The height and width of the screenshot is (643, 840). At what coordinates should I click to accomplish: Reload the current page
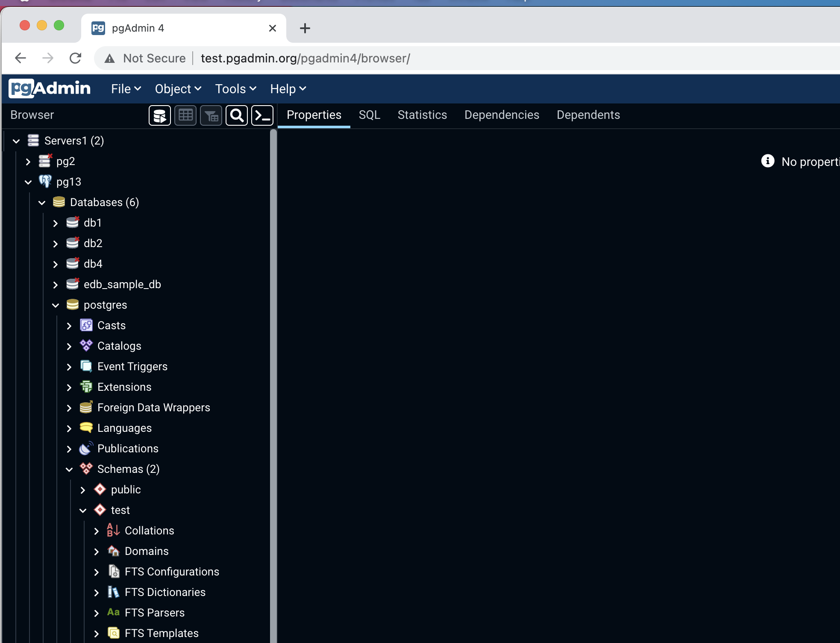tap(75, 58)
